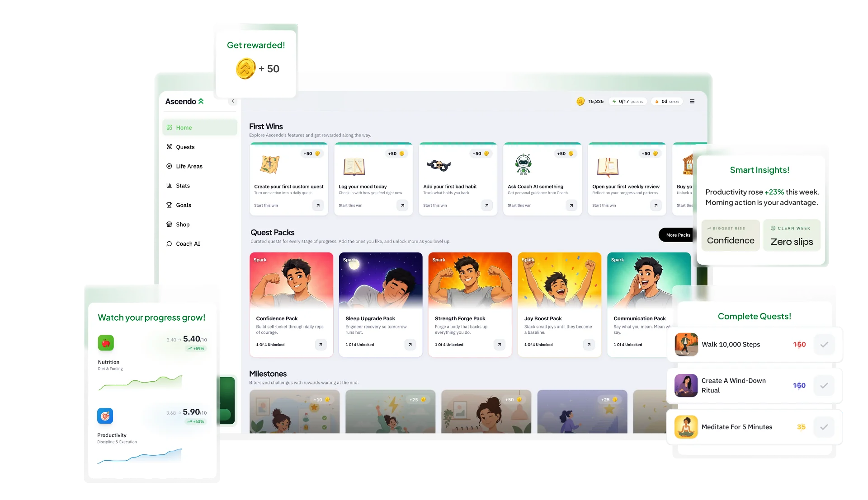Check off Meditate For 5 Minutes quest

(x=824, y=427)
